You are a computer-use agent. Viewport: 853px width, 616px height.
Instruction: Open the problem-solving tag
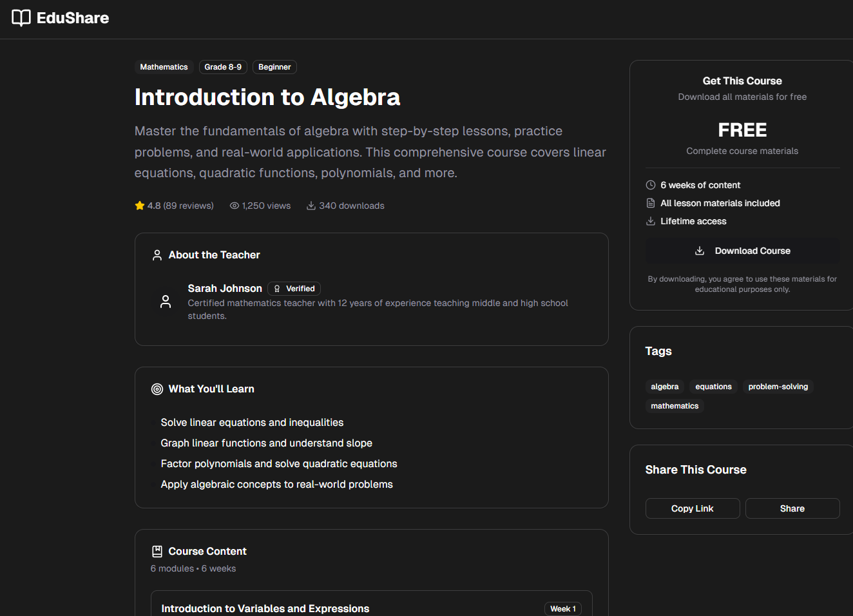click(x=778, y=387)
